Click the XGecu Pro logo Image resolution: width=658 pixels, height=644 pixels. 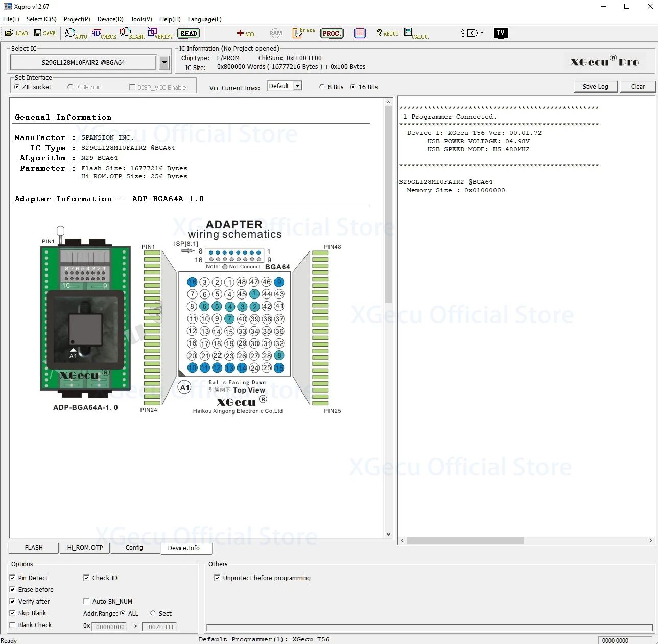coord(605,62)
